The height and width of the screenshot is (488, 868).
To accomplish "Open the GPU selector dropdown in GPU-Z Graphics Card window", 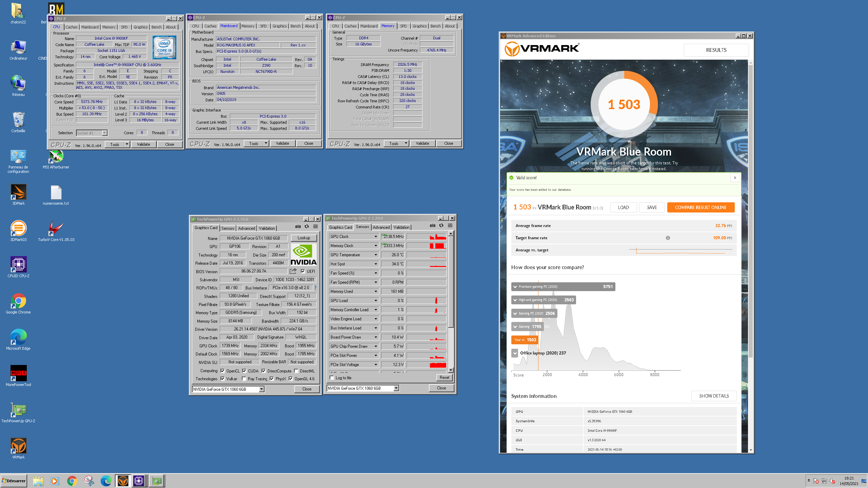I will click(x=262, y=389).
